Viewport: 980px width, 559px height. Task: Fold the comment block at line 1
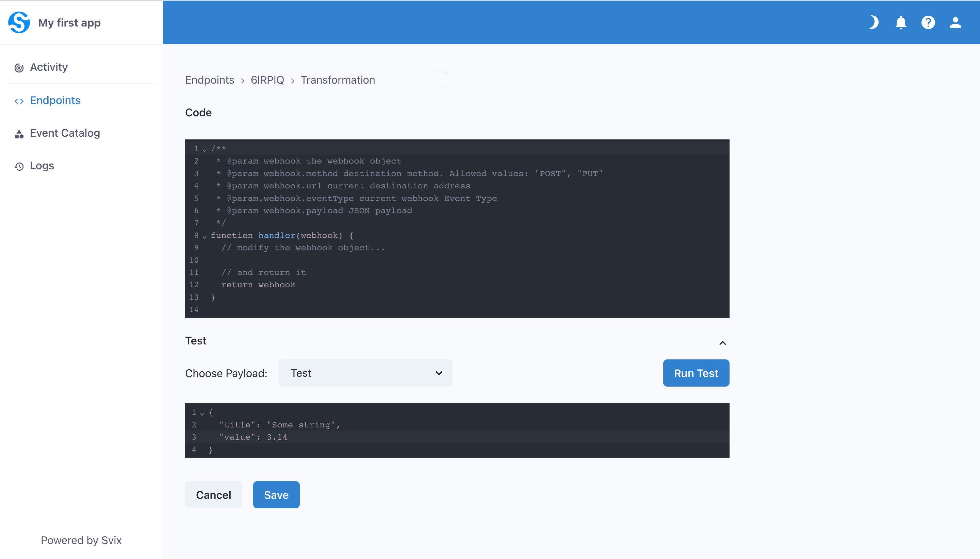point(205,150)
